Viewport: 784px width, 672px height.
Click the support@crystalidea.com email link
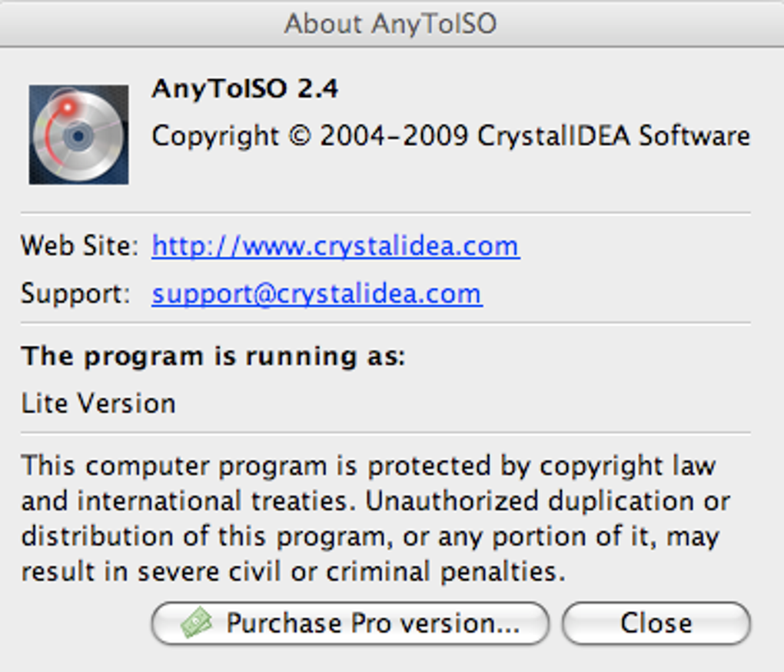click(x=317, y=294)
